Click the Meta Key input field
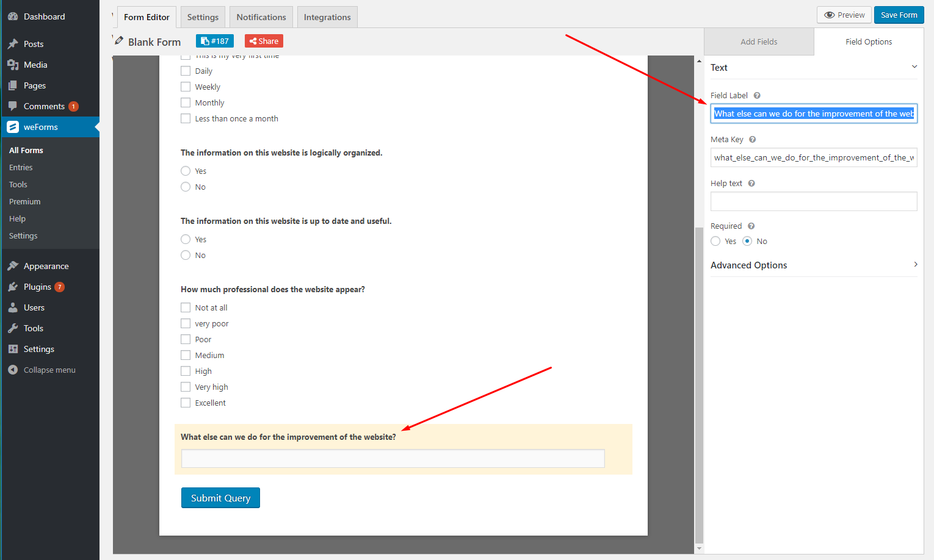The height and width of the screenshot is (560, 934). (814, 157)
